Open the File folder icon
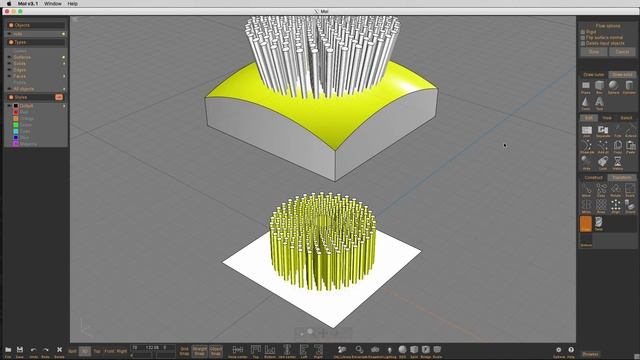This screenshot has height=360, width=640. click(8, 351)
